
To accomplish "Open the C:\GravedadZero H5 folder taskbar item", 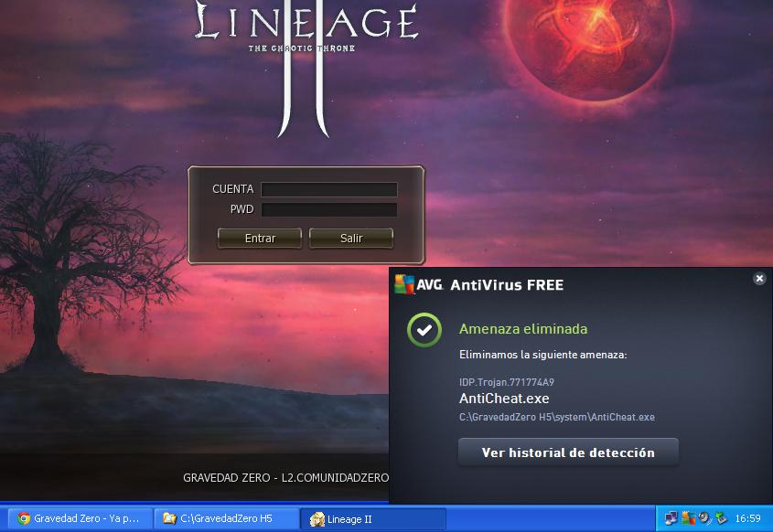I will tap(227, 518).
